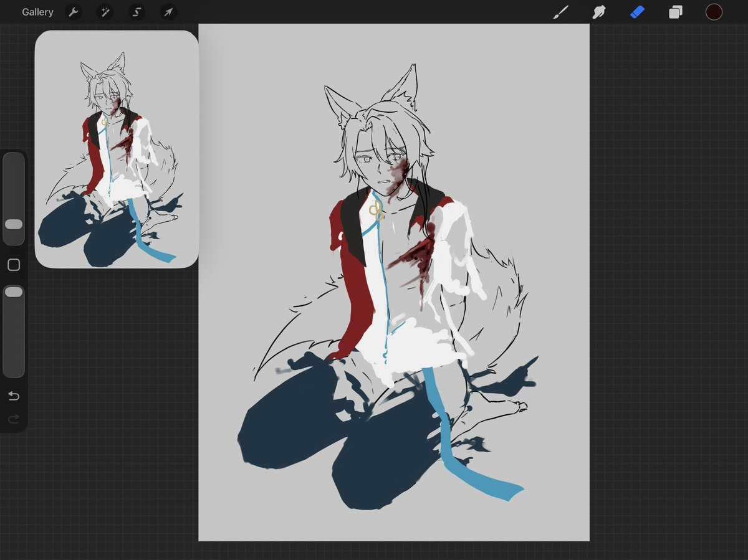
Task: Undo the last stroke
Action: click(x=14, y=396)
